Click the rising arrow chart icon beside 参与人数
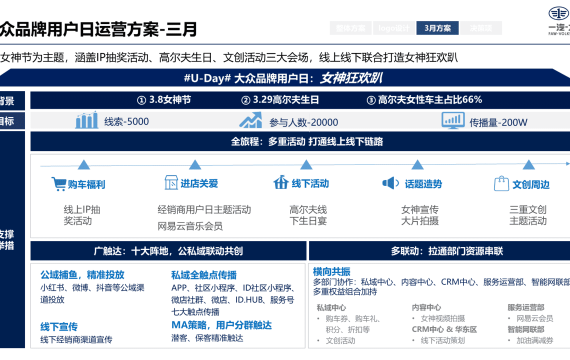570x360 pixels. tap(251, 120)
